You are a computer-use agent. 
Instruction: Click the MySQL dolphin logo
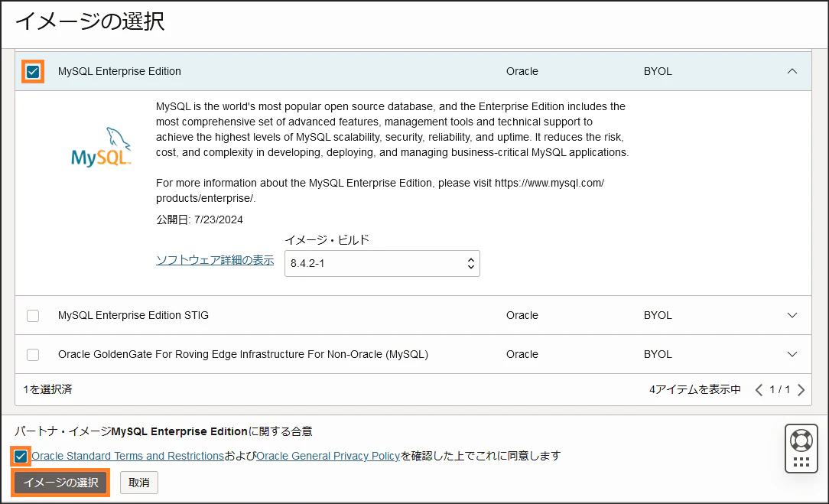click(101, 147)
